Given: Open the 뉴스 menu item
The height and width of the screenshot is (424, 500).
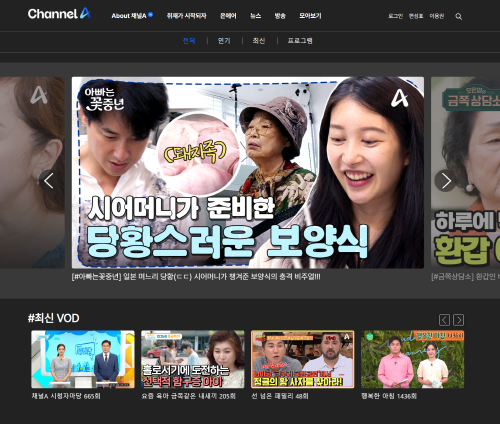Looking at the screenshot, I should pyautogui.click(x=255, y=16).
